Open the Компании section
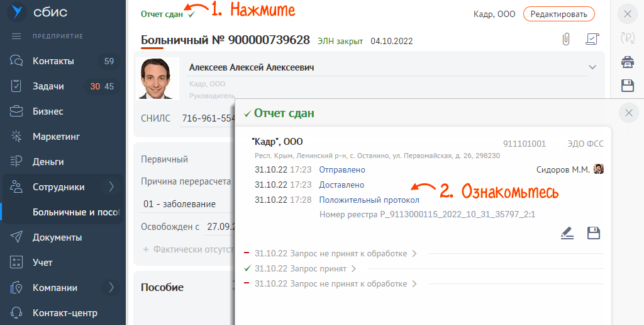 tap(55, 288)
